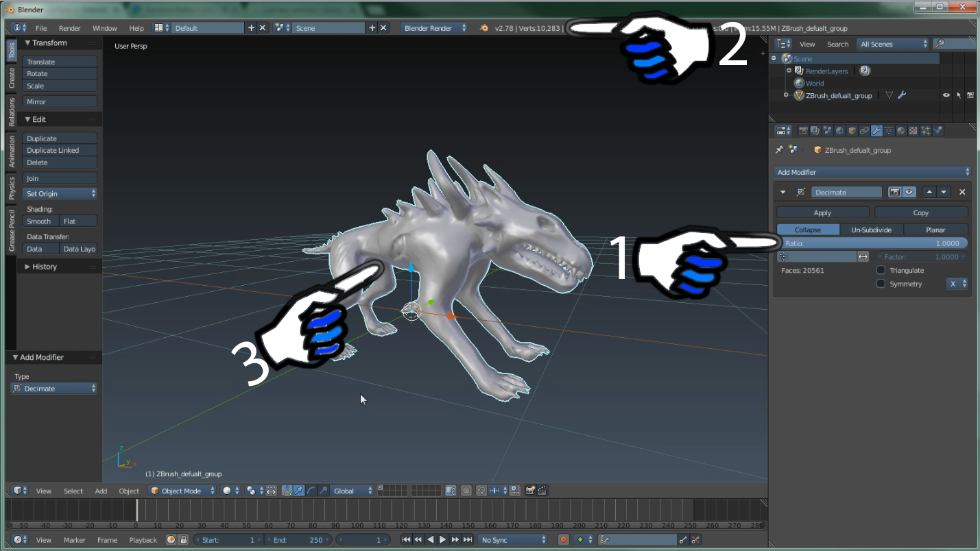The height and width of the screenshot is (551, 980).
Task: Open the File menu
Action: coord(41,28)
